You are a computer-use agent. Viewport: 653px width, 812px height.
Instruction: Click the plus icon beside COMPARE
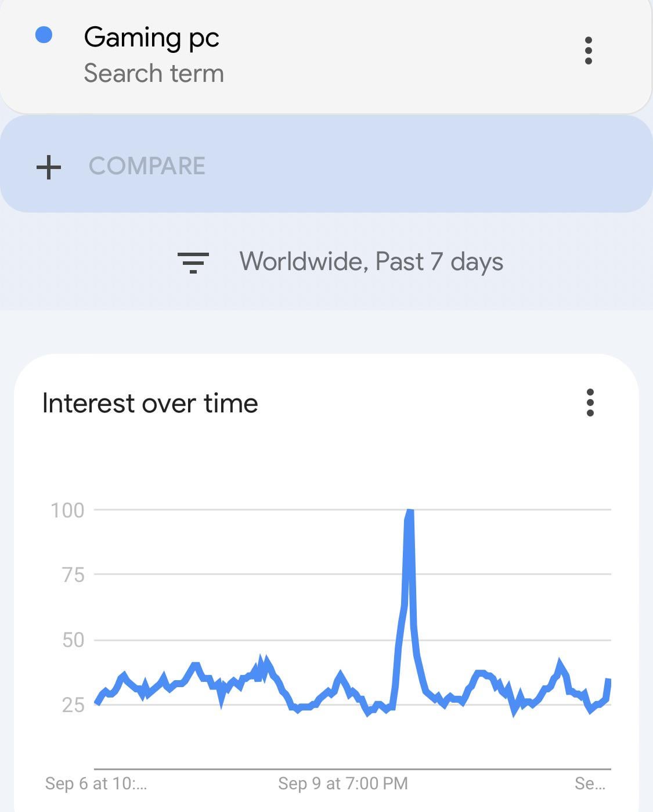(x=49, y=167)
